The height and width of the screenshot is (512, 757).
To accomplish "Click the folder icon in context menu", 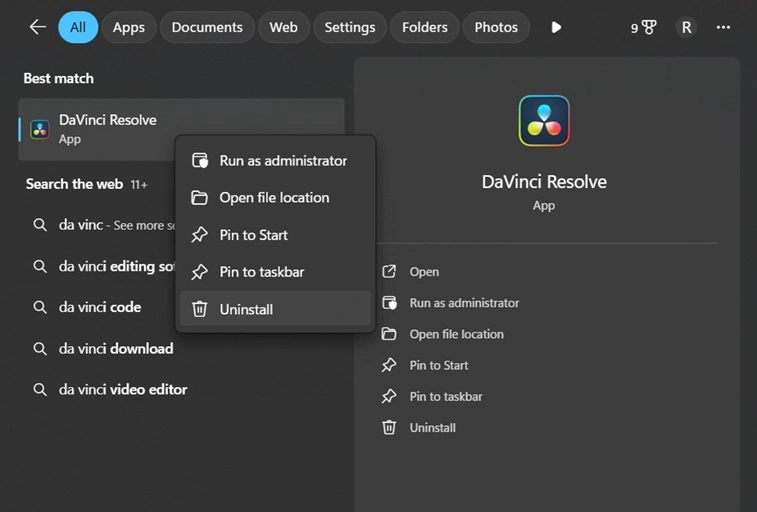I will (x=199, y=197).
